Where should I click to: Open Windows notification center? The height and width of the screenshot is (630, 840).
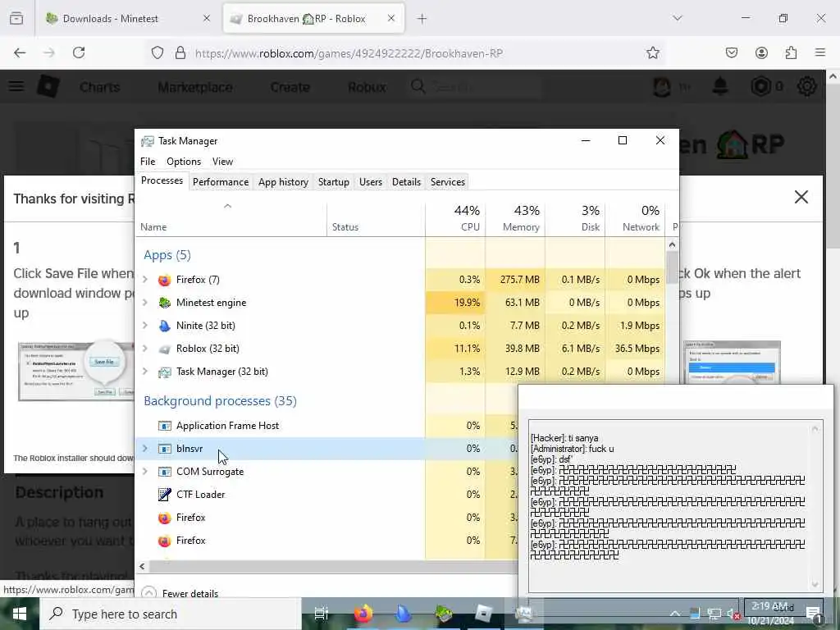[x=815, y=614]
